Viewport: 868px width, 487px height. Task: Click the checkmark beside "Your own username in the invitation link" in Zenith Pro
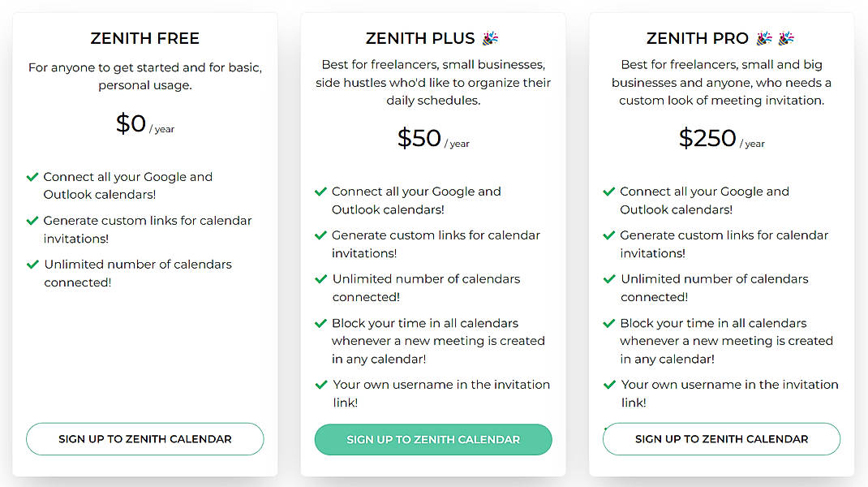pyautogui.click(x=608, y=385)
